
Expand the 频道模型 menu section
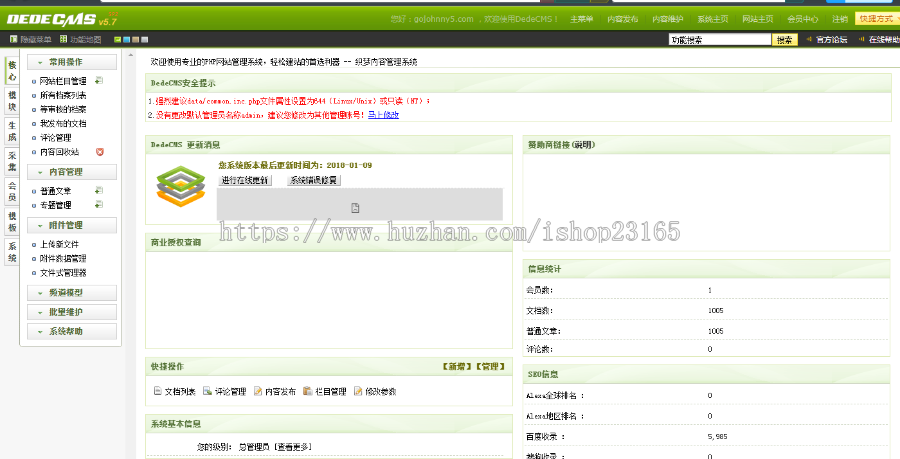click(72, 293)
